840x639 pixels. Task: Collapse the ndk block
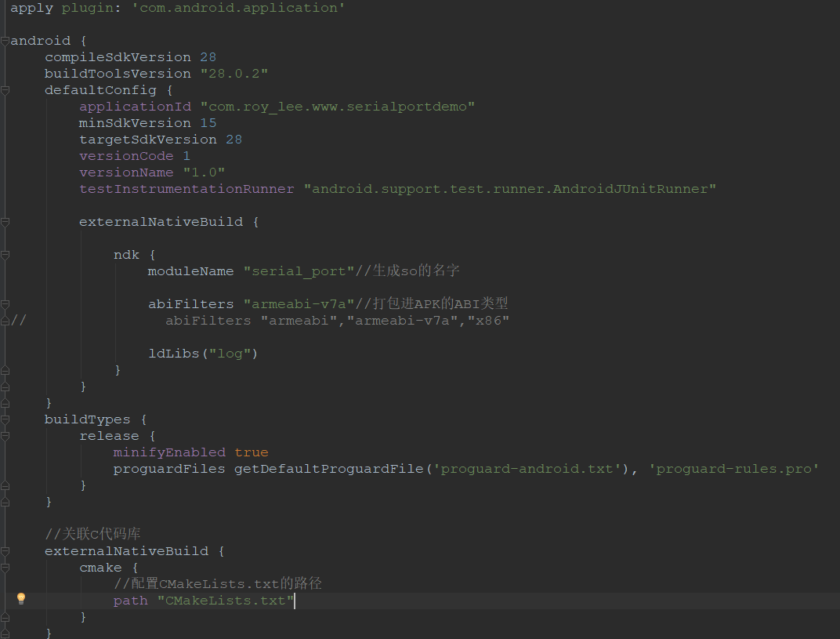click(x=5, y=255)
